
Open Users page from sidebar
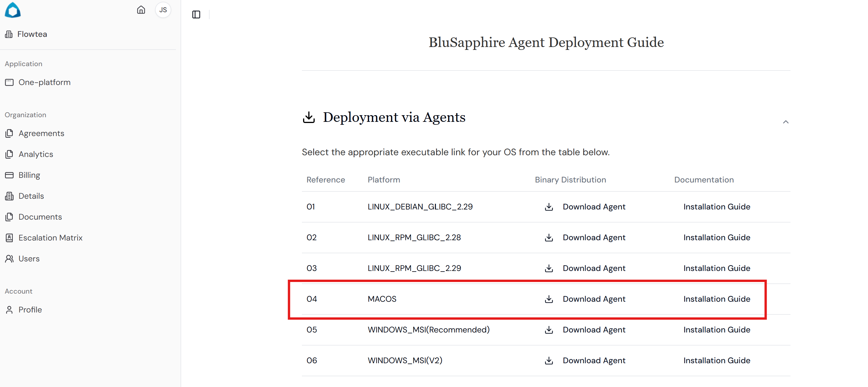coord(29,259)
